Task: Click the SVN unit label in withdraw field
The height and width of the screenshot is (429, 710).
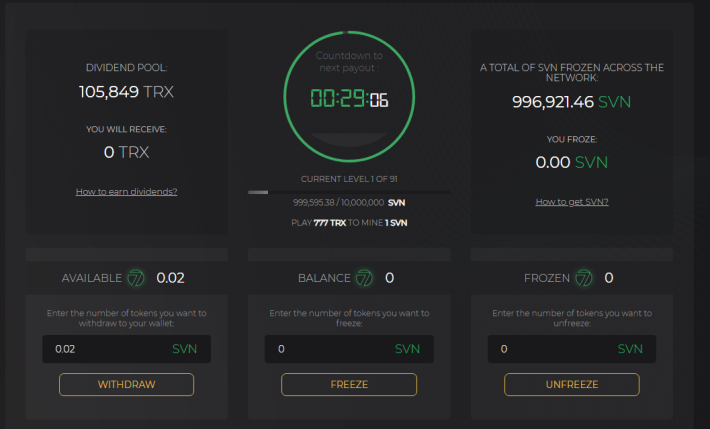Action: tap(185, 349)
